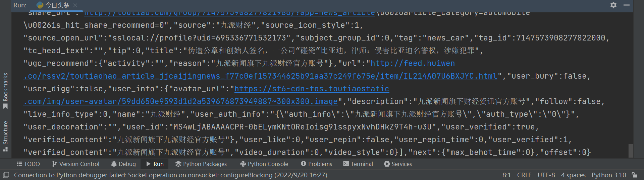The width and height of the screenshot is (644, 180).
Task: Click the console output scrollbar thumb
Action: click(631, 151)
